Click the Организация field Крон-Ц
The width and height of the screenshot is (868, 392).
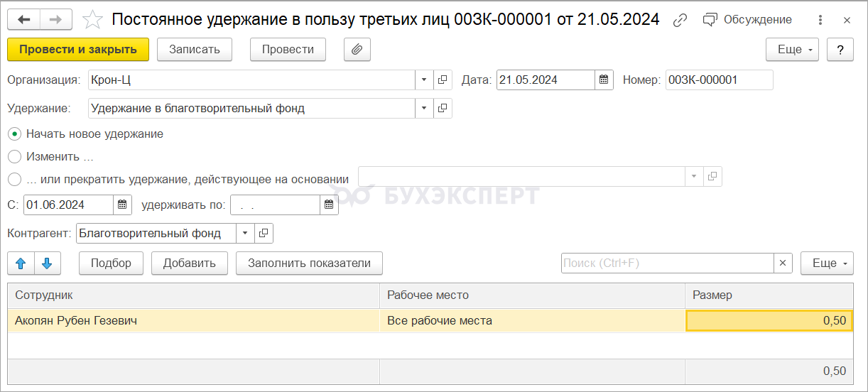click(x=251, y=80)
